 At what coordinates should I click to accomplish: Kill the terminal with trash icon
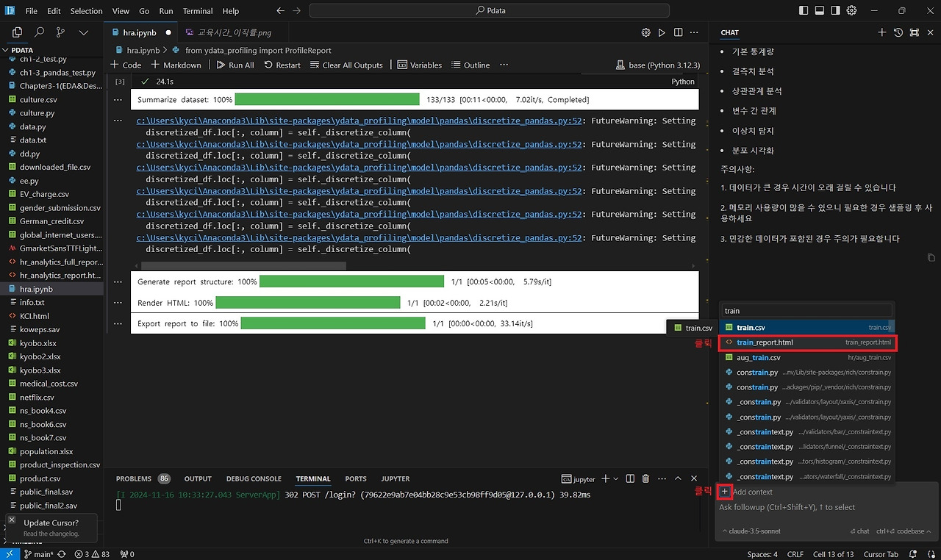(x=645, y=478)
